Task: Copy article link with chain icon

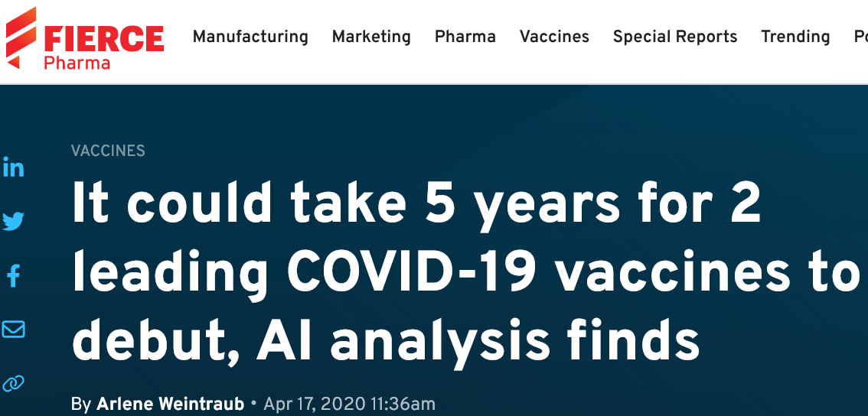Action: (13, 383)
